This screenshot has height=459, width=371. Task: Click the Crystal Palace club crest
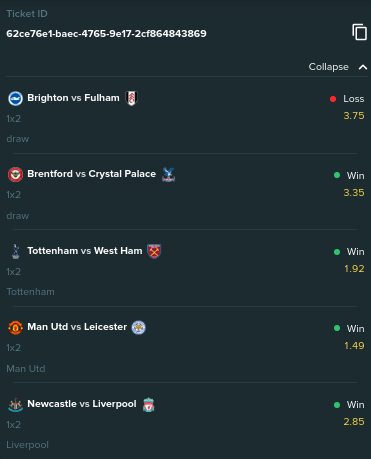tap(168, 174)
